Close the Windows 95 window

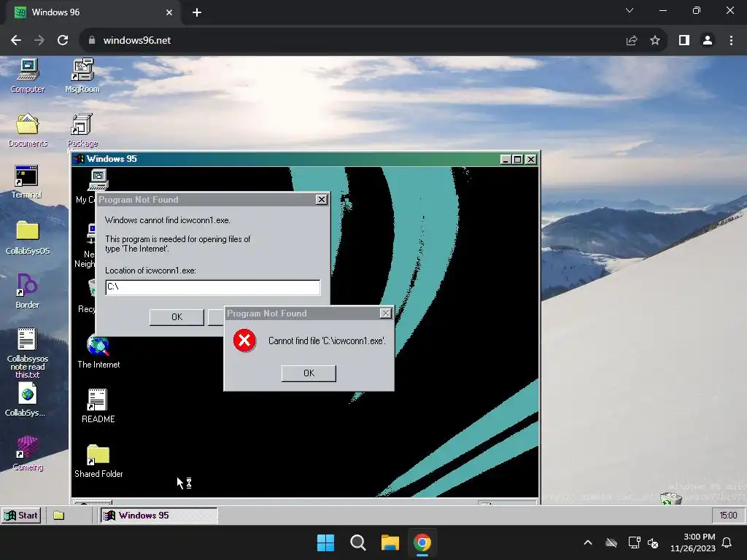click(531, 159)
